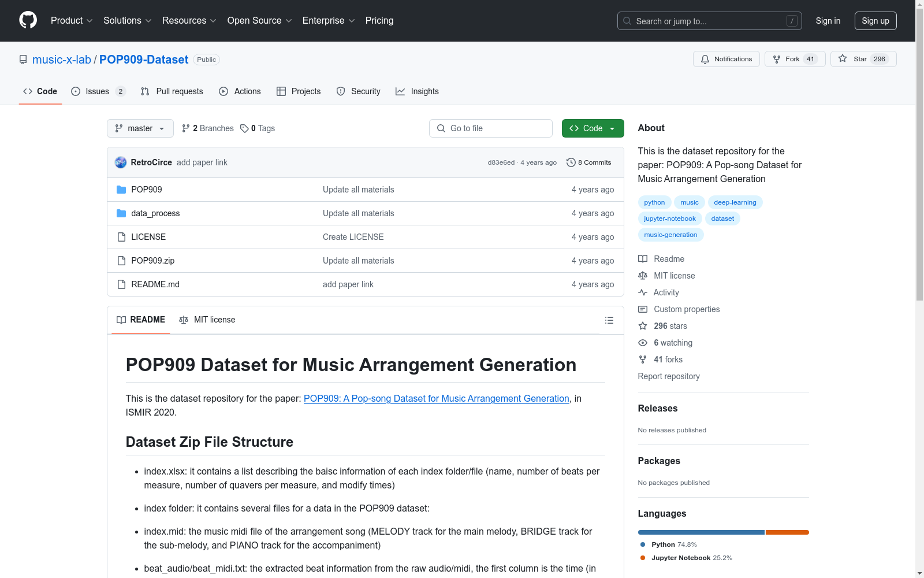The image size is (924, 578).
Task: Click the commit history clock icon
Action: click(x=571, y=162)
